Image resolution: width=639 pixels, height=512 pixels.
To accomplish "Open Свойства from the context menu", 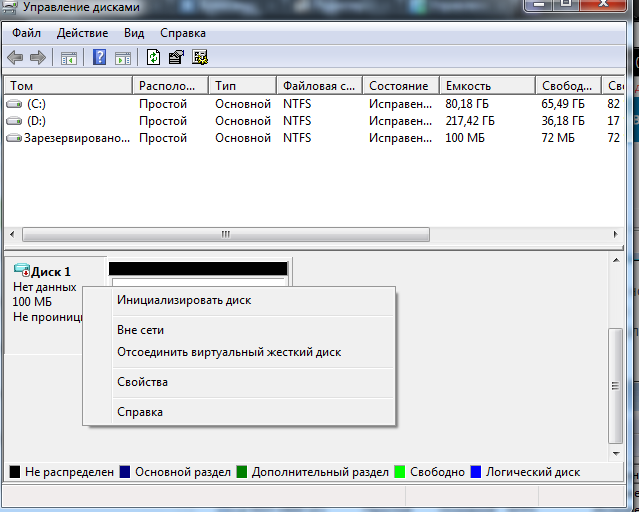I will (x=142, y=382).
